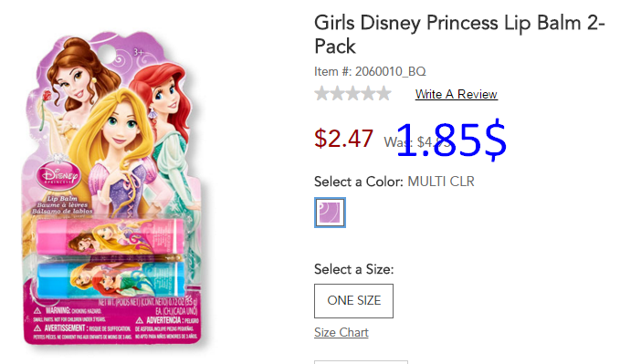This screenshot has width=620, height=364.
Task: Click the second rating star
Action: point(337,94)
